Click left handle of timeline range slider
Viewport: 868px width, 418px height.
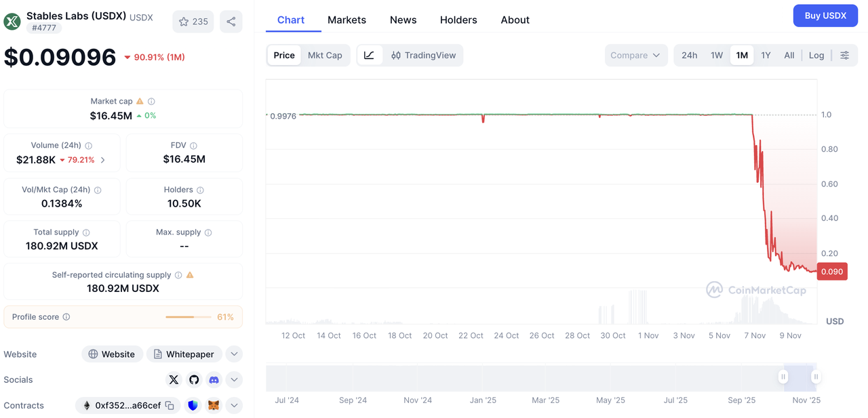pos(783,377)
